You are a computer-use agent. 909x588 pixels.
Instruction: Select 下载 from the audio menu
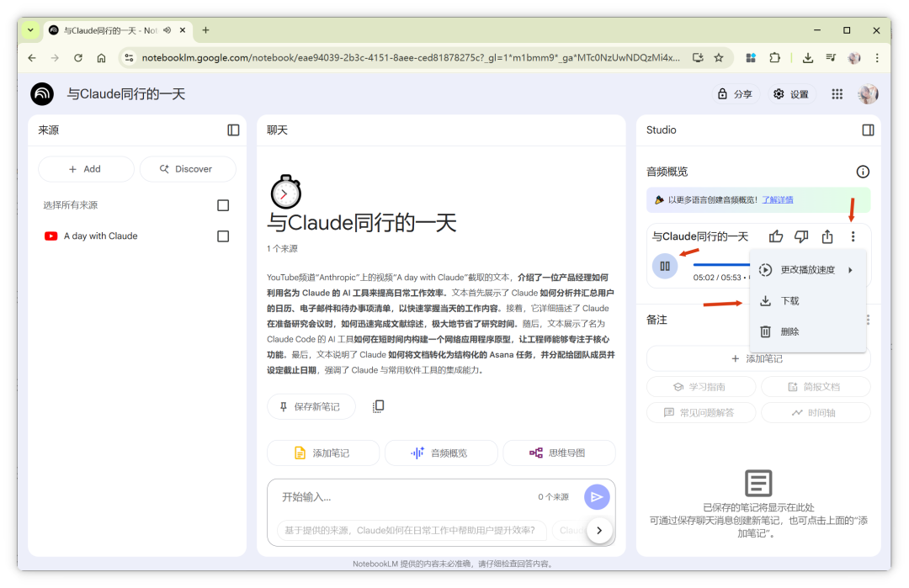tap(807, 300)
